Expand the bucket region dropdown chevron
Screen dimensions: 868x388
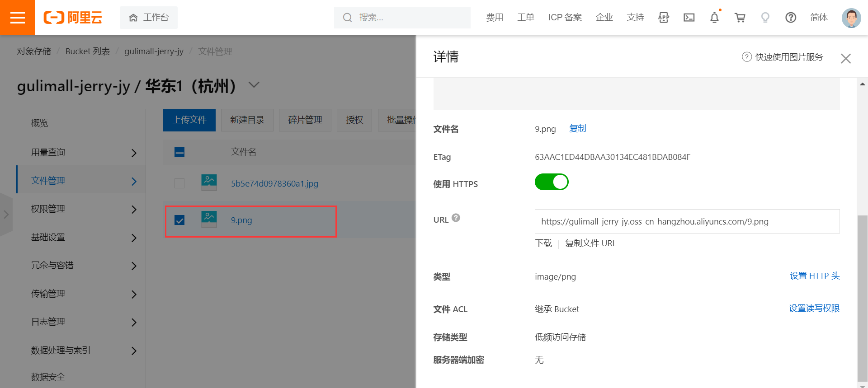(x=254, y=85)
